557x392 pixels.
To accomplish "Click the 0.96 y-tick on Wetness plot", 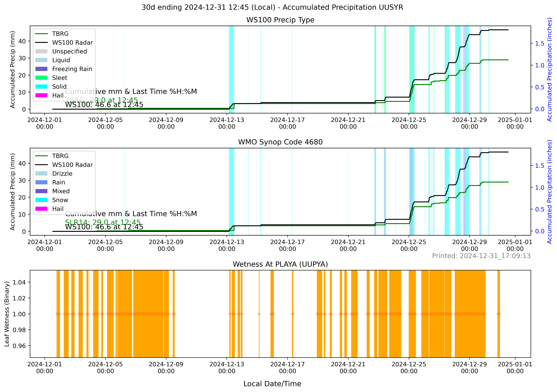I will click(19, 346).
